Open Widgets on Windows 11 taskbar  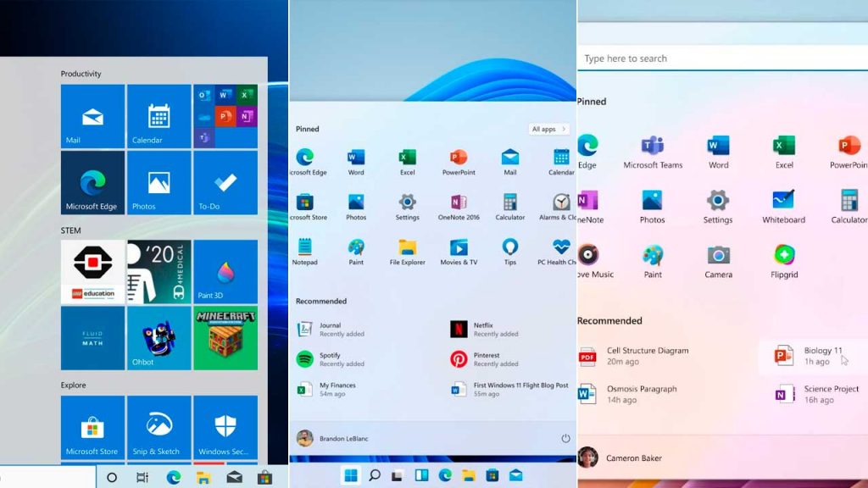422,475
